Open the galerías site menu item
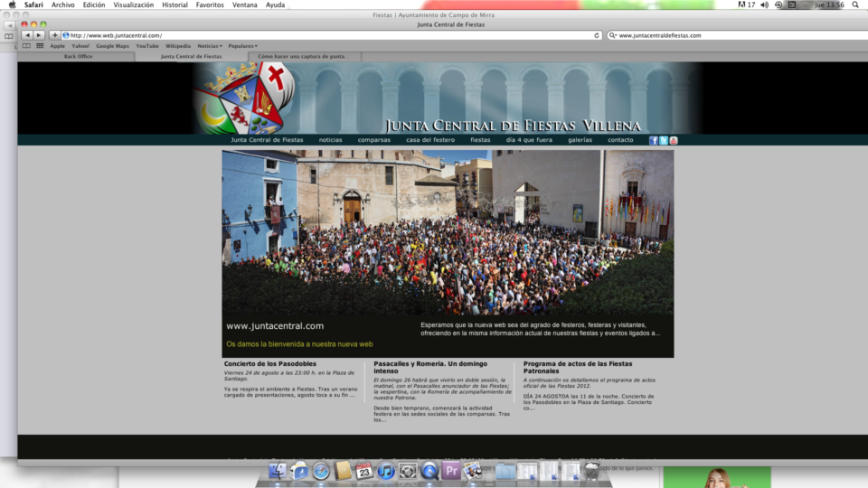 [580, 140]
